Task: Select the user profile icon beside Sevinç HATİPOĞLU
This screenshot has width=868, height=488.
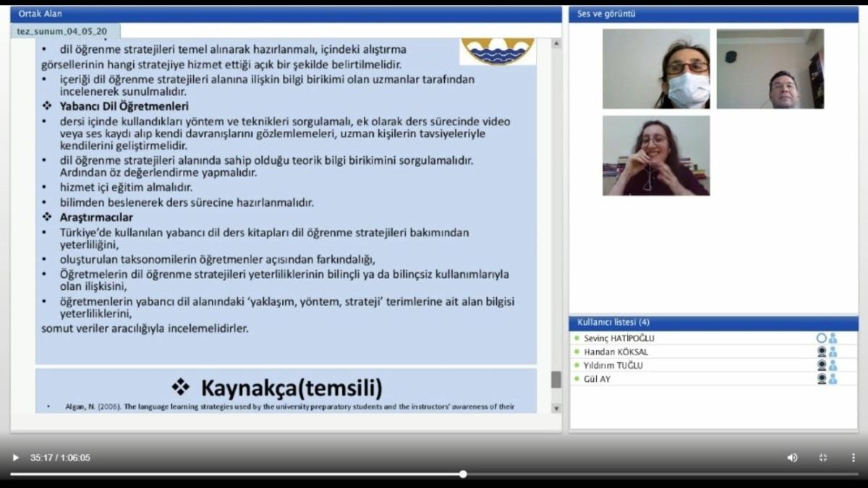Action: click(833, 338)
